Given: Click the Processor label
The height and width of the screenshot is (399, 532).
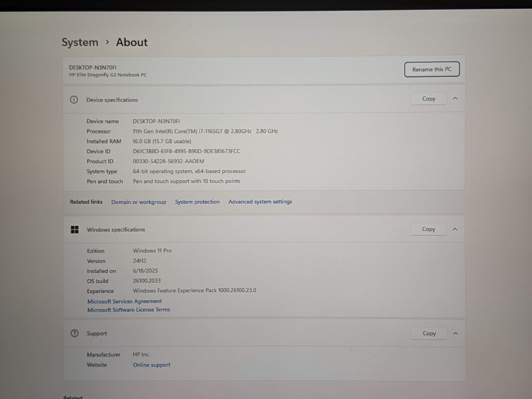Looking at the screenshot, I should click(x=99, y=131).
